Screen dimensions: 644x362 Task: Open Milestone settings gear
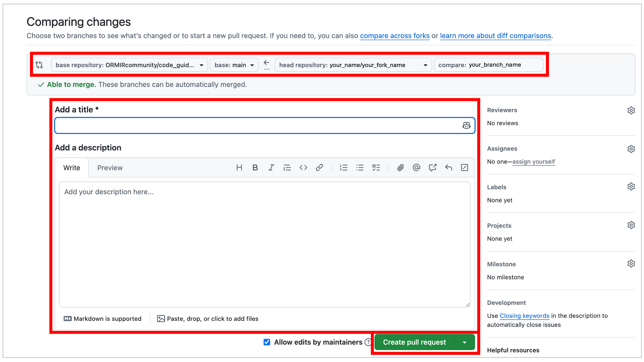tap(631, 264)
